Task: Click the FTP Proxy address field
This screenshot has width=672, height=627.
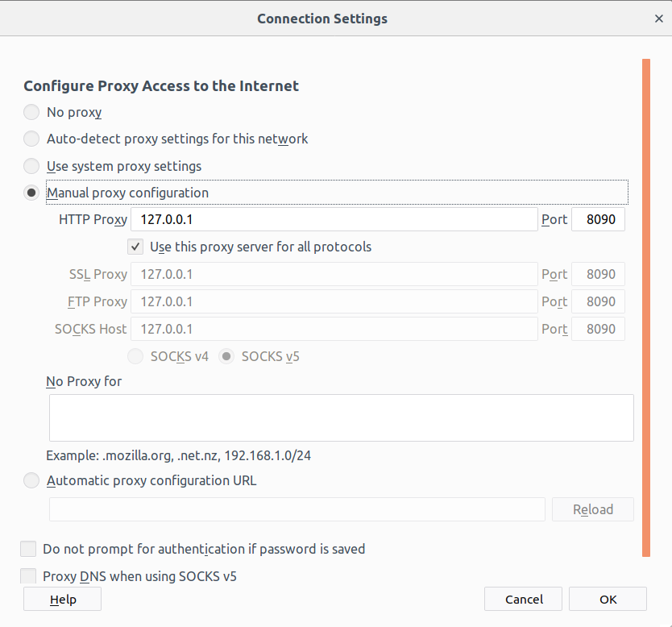Action: coord(334,301)
